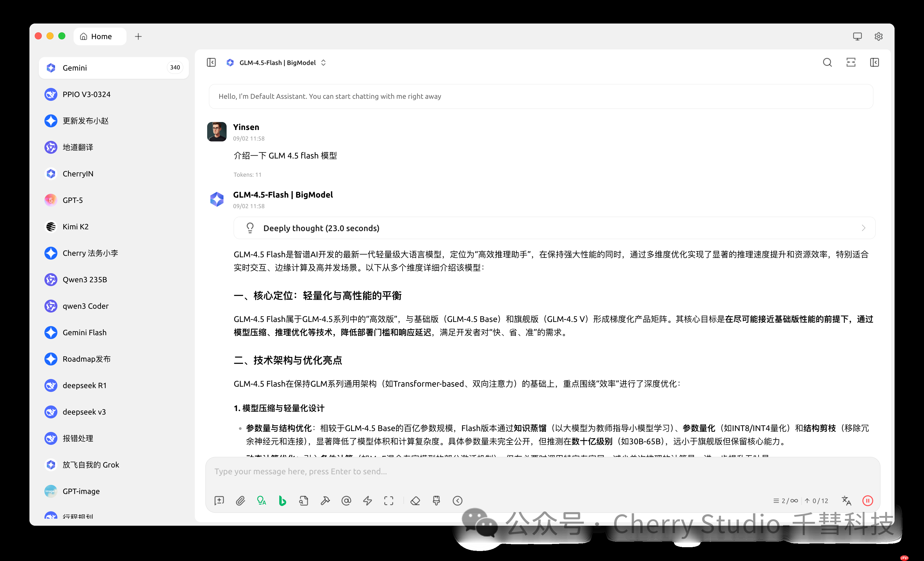The height and width of the screenshot is (561, 924).
Task: Open the GLM-4.5-Flash model selector
Action: pyautogui.click(x=277, y=62)
